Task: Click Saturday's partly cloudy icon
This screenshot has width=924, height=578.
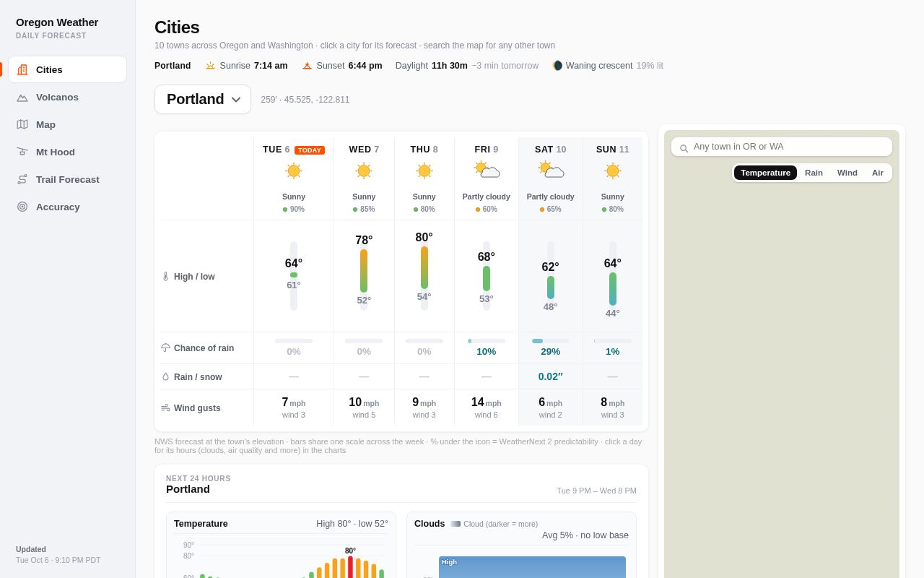Action: click(x=551, y=170)
